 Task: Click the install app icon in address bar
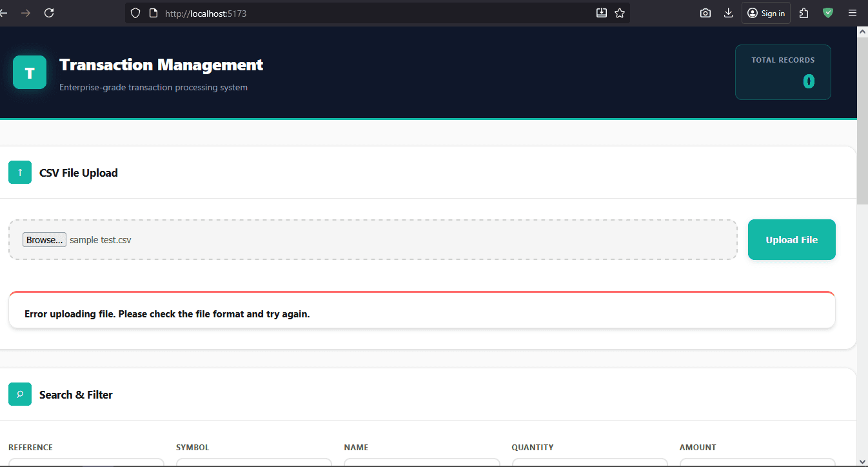tap(602, 13)
